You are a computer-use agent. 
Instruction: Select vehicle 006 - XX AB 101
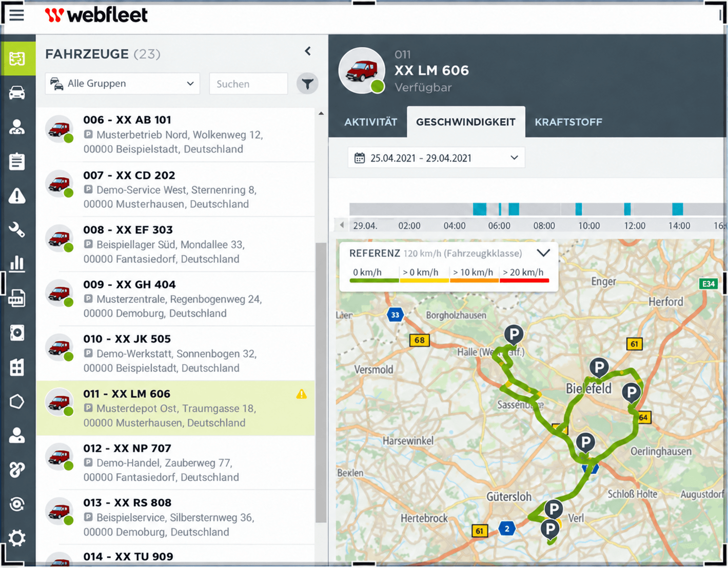(175, 134)
